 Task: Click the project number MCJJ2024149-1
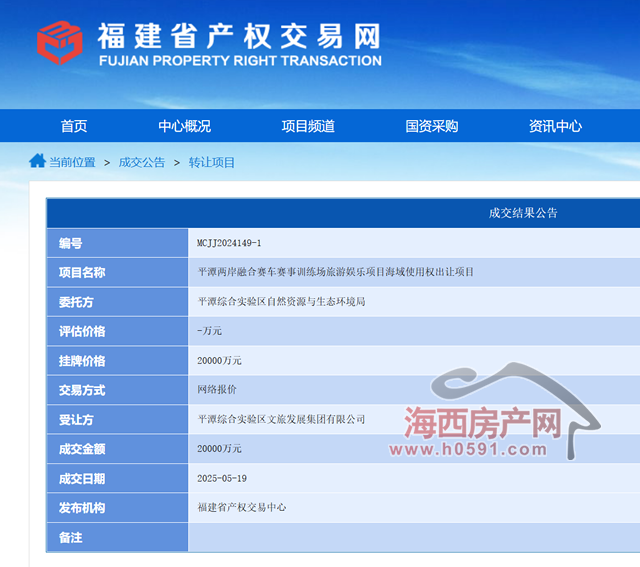230,243
